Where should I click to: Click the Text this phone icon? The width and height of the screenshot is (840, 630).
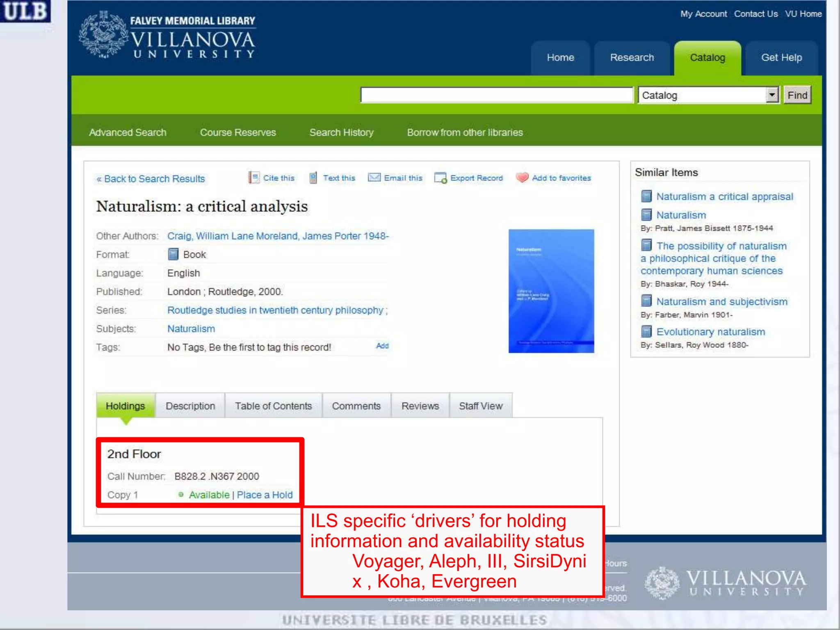(313, 178)
